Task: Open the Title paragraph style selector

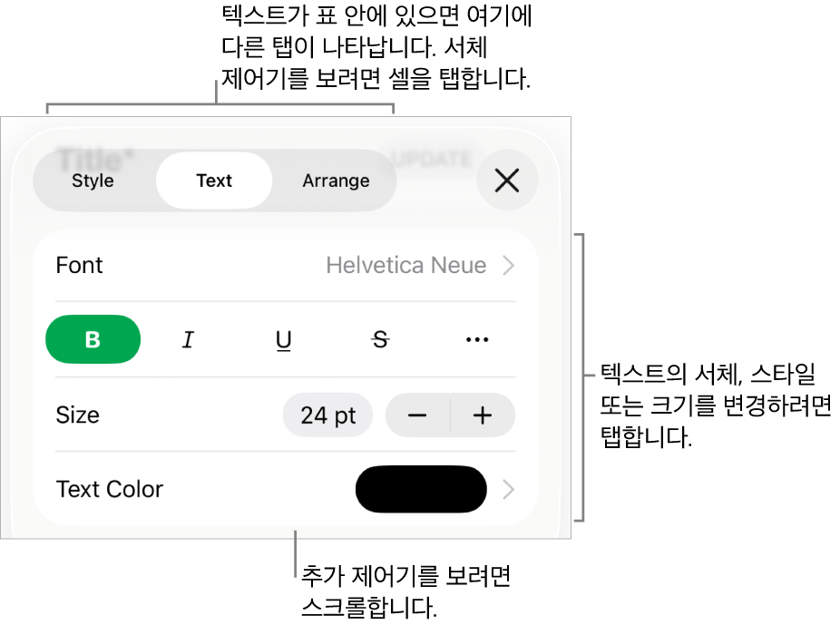Action: [x=95, y=158]
